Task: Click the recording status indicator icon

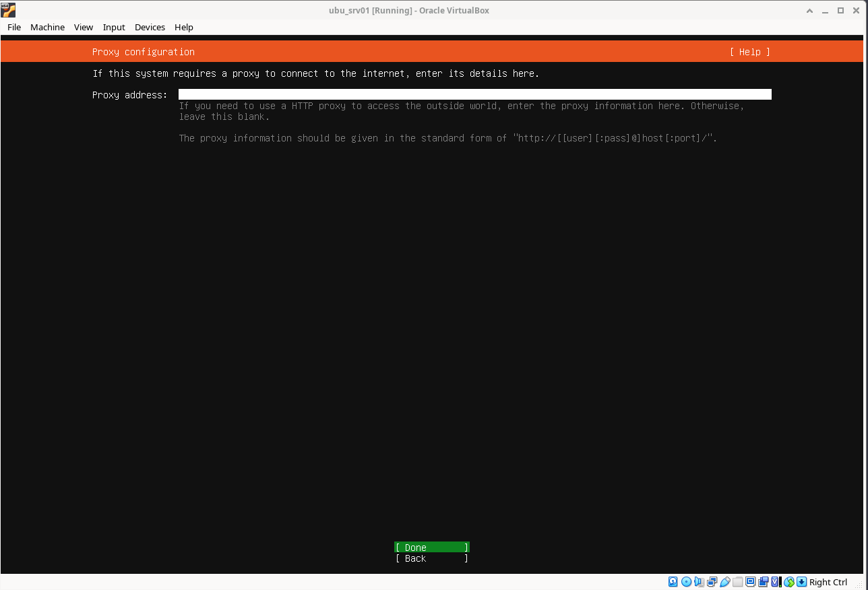Action: pyautogui.click(x=763, y=582)
